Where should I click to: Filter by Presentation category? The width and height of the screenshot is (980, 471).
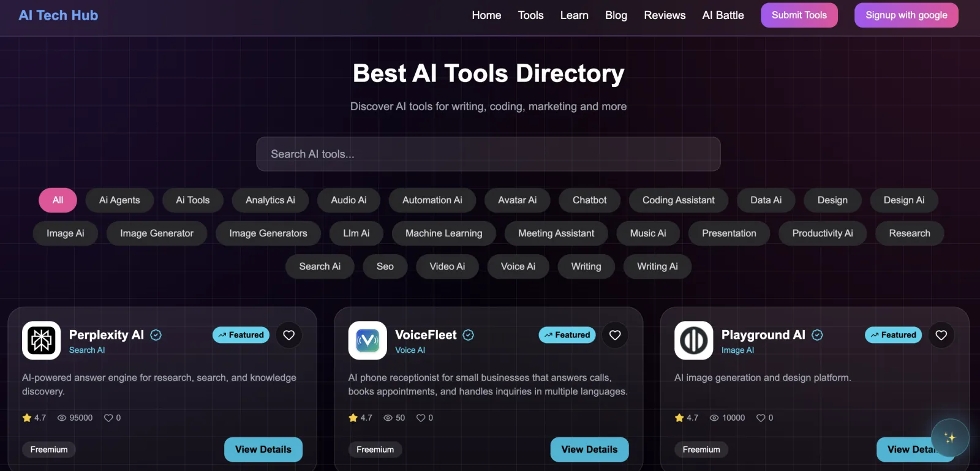tap(729, 233)
